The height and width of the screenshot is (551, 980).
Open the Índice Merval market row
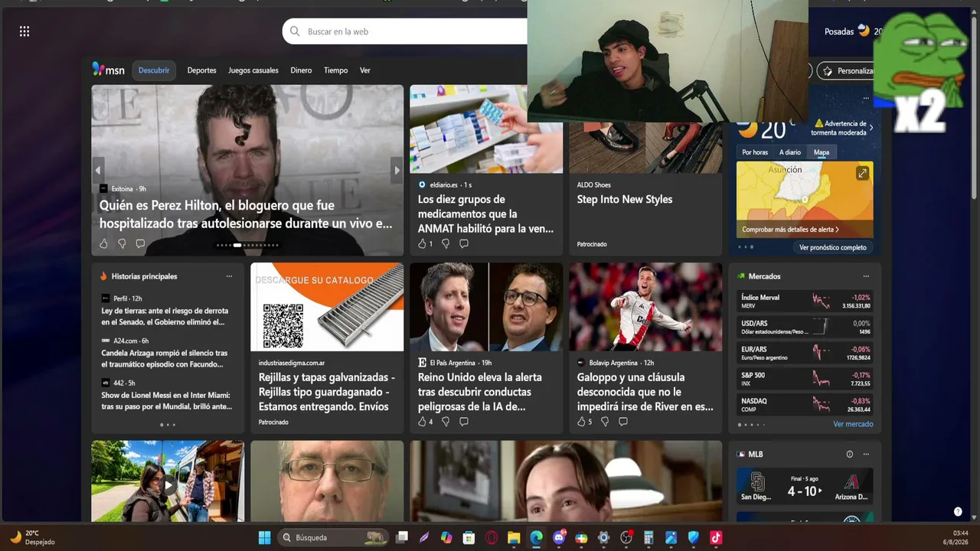(805, 302)
